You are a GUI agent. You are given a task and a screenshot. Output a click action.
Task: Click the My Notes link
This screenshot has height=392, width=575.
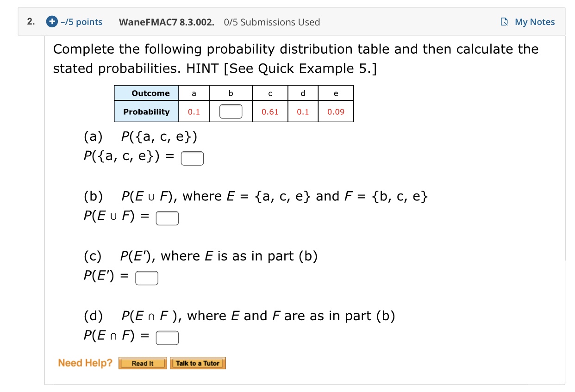tap(535, 22)
